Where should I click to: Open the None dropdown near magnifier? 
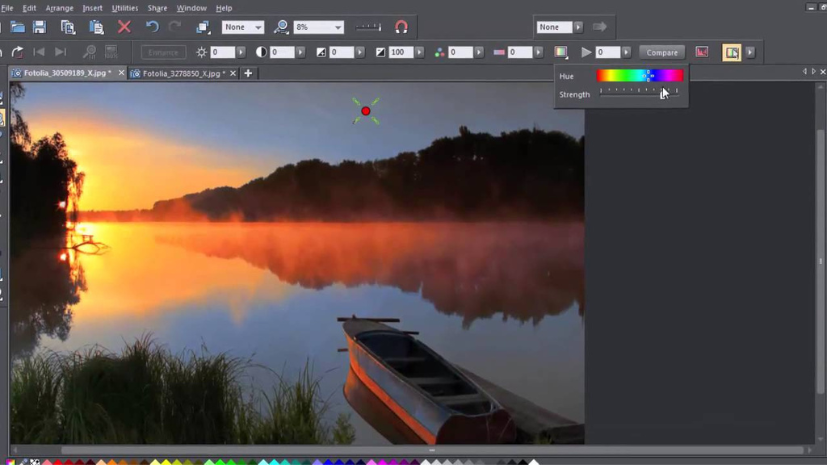[x=243, y=27]
